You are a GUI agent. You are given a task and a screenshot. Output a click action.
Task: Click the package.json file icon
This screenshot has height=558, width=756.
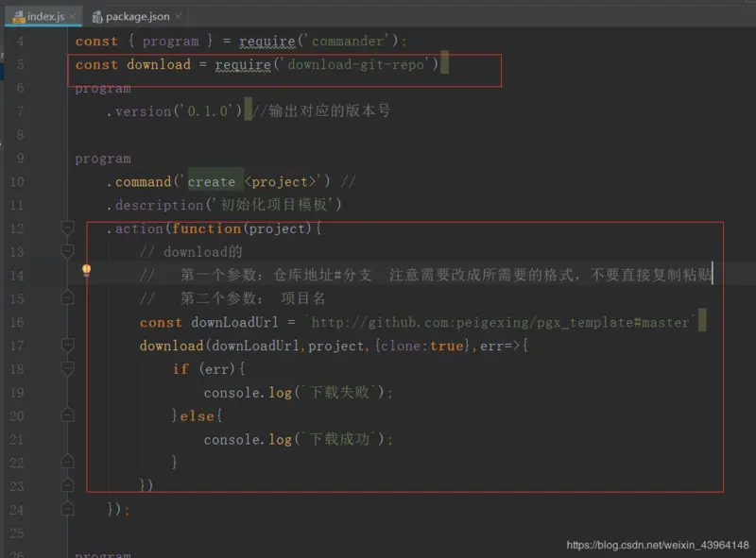97,17
